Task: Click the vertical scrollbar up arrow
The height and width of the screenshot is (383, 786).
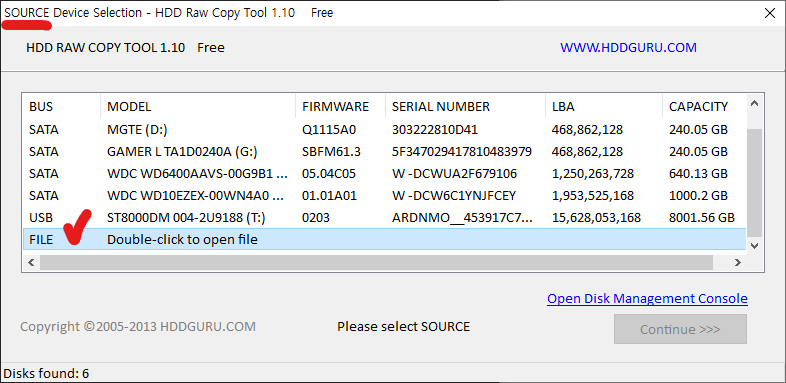Action: (754, 104)
